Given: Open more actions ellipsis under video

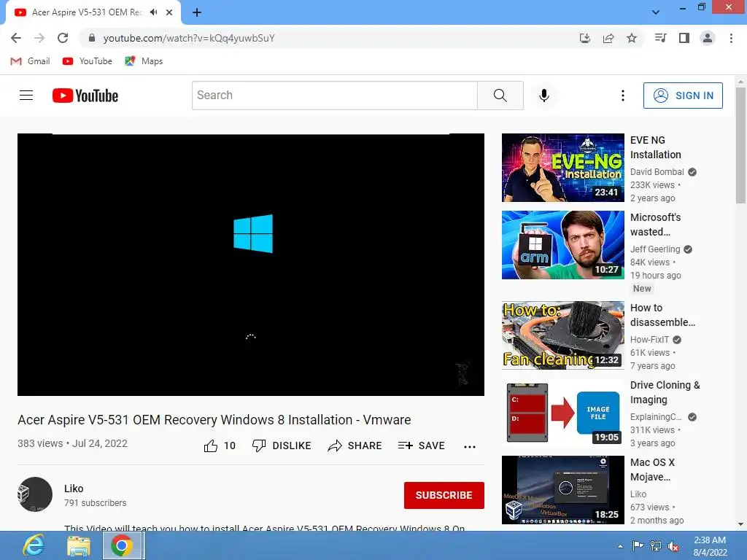Looking at the screenshot, I should pyautogui.click(x=470, y=447).
